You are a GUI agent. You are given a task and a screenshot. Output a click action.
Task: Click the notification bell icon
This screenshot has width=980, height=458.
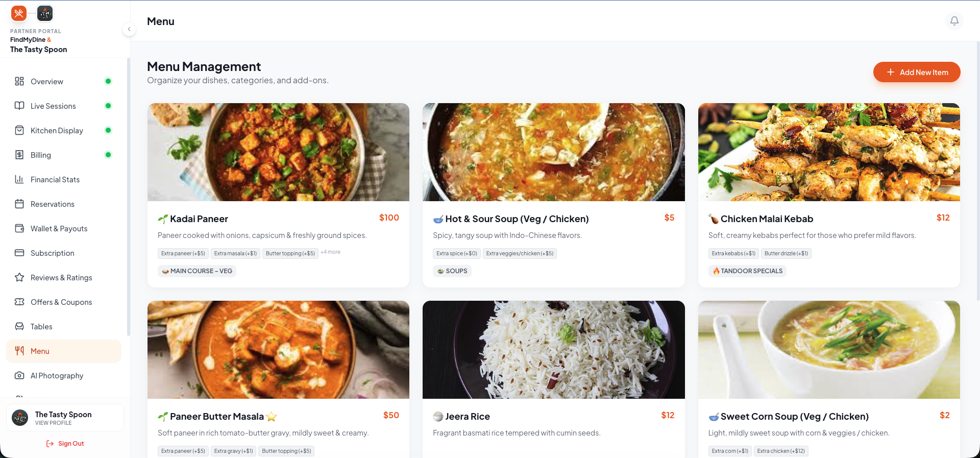tap(954, 20)
